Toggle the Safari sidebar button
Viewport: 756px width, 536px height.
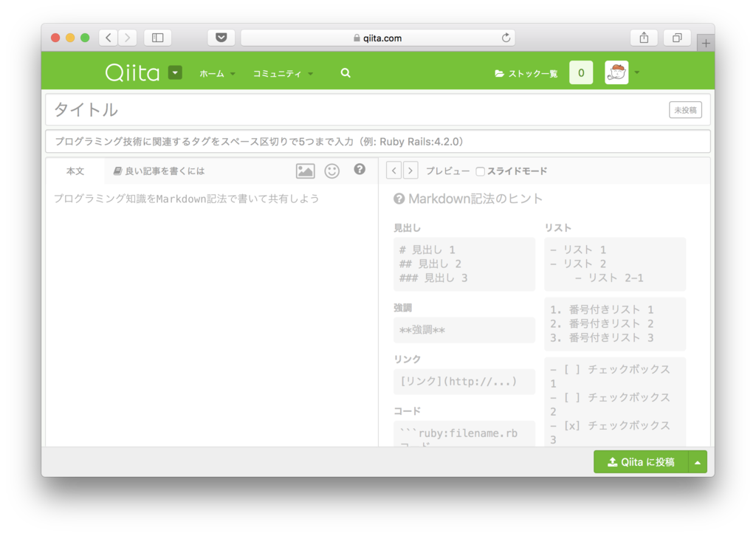click(158, 38)
